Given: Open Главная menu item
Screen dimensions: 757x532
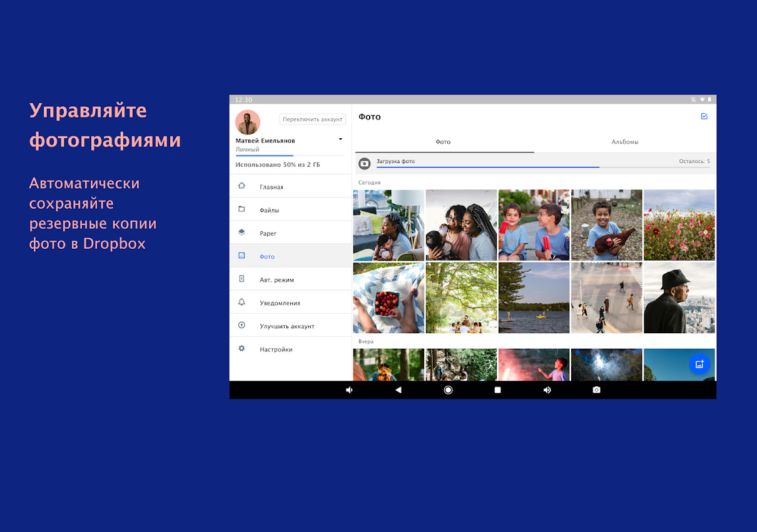Looking at the screenshot, I should (291, 186).
